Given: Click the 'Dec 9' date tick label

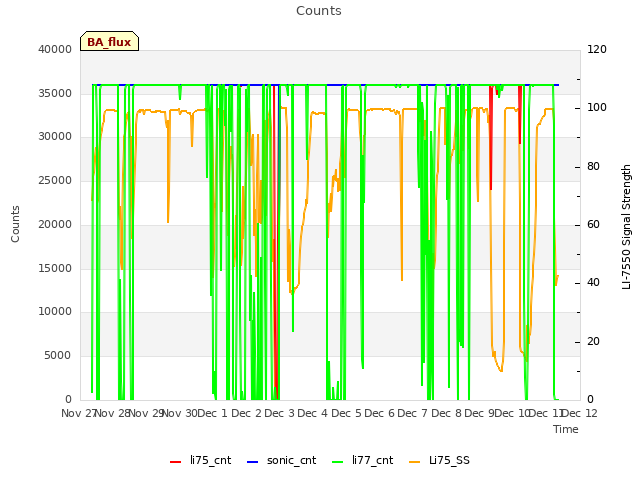Looking at the screenshot, I should (480, 413).
